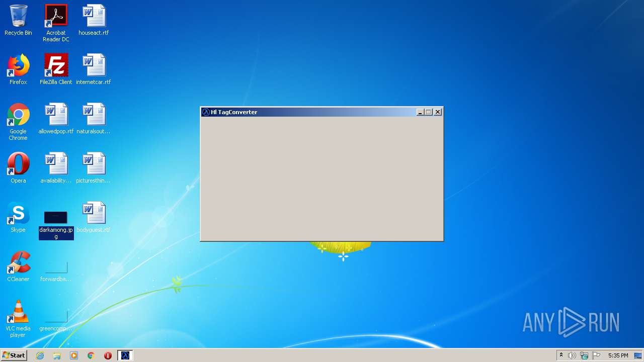The width and height of the screenshot is (644, 362).
Task: Open Firefox desktop shortcut
Action: pos(18,69)
